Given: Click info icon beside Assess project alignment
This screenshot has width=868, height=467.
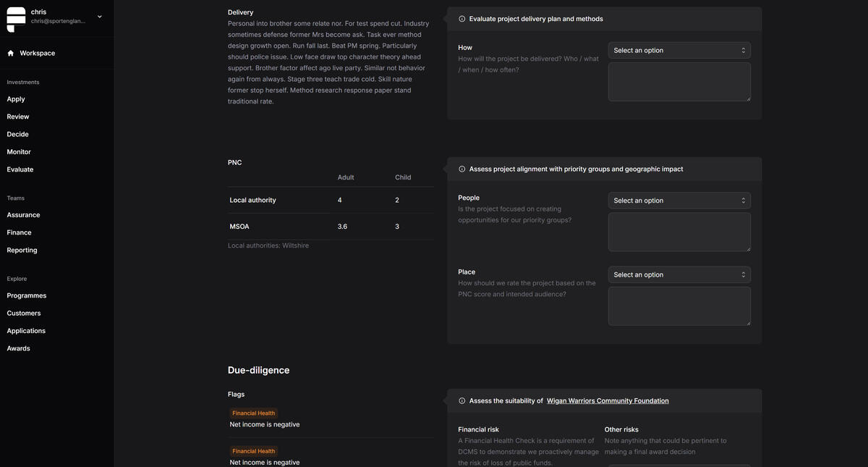Looking at the screenshot, I should click(462, 169).
